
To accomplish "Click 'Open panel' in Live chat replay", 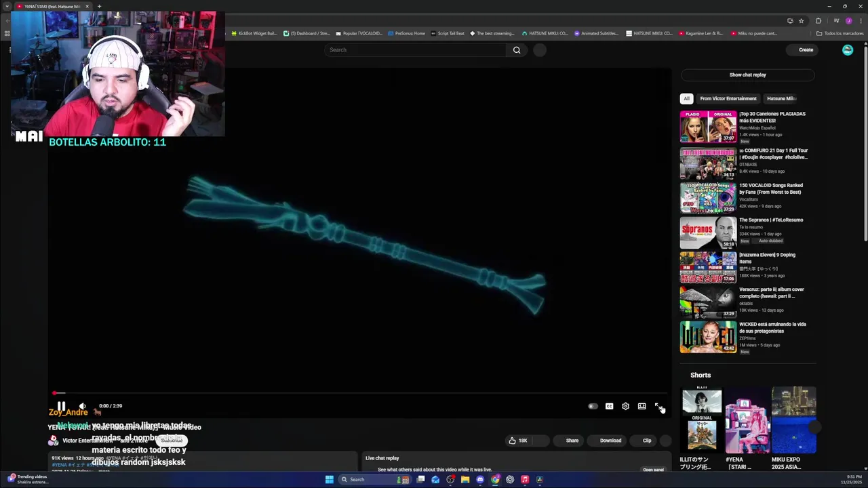I will (653, 470).
